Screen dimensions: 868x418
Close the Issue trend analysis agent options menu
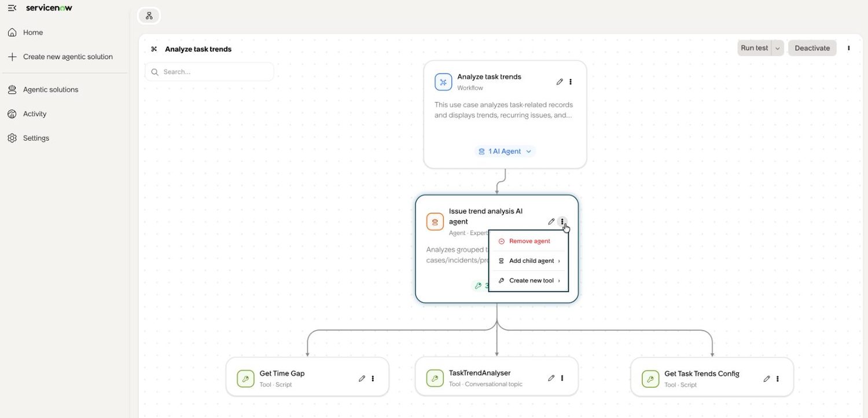(x=562, y=222)
